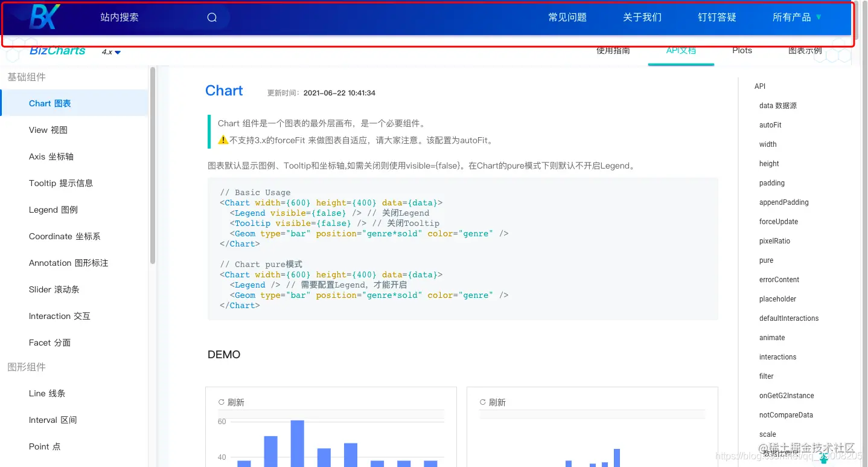Open the Plots tab
This screenshot has width=868, height=467.
pyautogui.click(x=742, y=51)
